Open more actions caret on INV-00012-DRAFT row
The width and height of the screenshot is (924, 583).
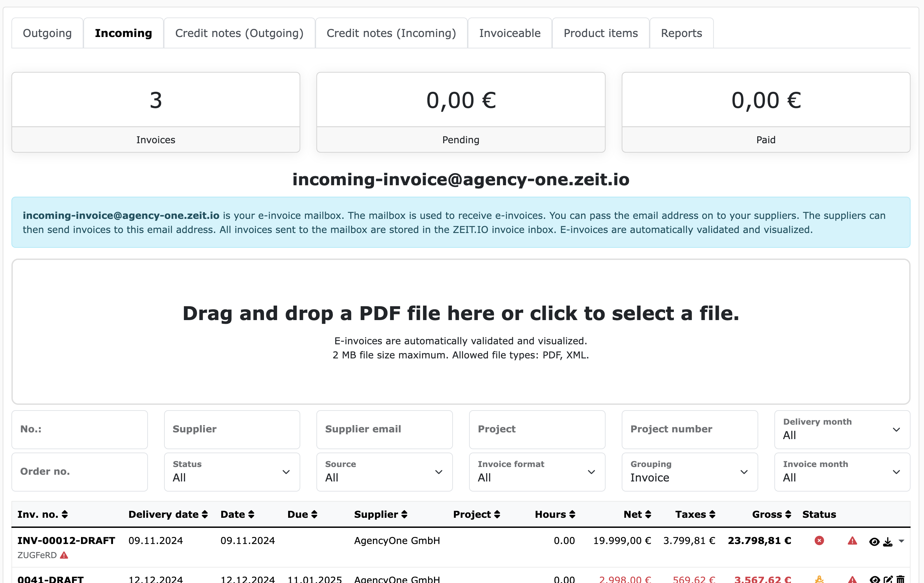(x=901, y=541)
